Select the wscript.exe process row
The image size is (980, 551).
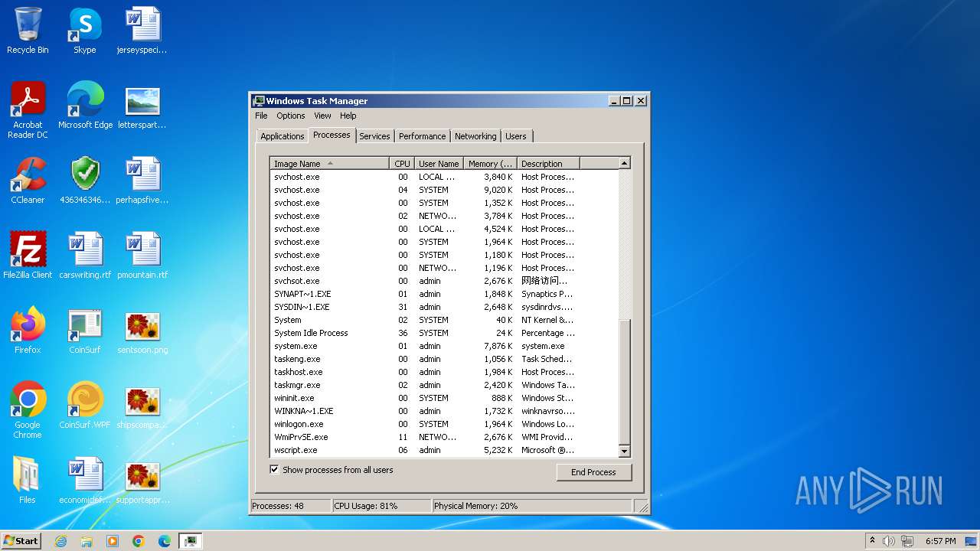point(444,450)
